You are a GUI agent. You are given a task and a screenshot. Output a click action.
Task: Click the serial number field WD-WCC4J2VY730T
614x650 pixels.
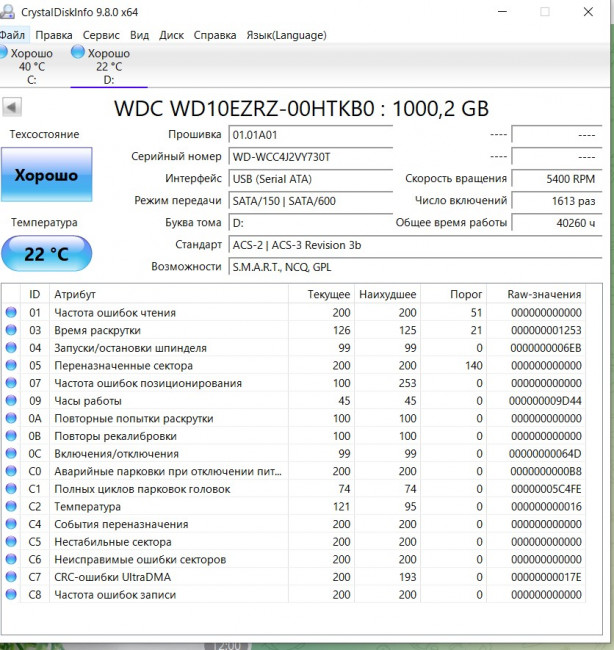click(x=311, y=157)
